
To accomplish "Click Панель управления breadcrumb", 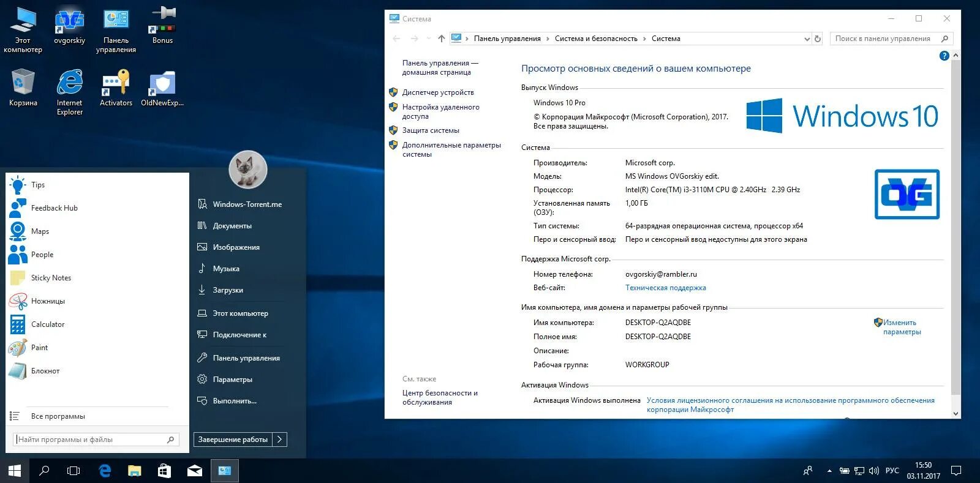I will pos(507,39).
